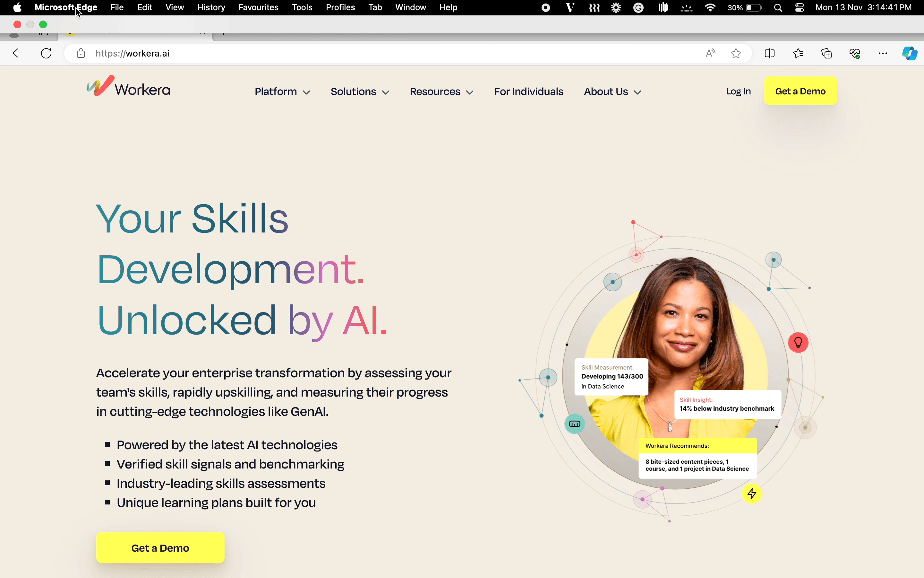The height and width of the screenshot is (578, 924).
Task: Start Read Aloud from the address bar
Action: coord(710,53)
